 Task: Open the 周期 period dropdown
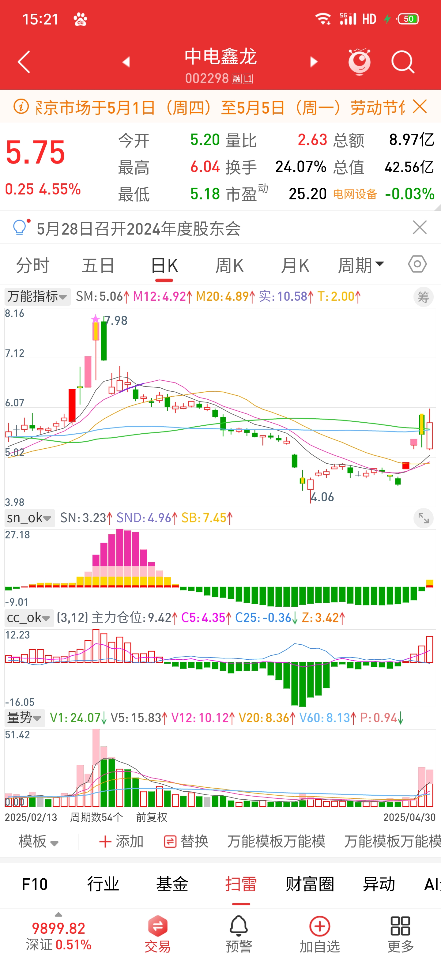tap(361, 265)
